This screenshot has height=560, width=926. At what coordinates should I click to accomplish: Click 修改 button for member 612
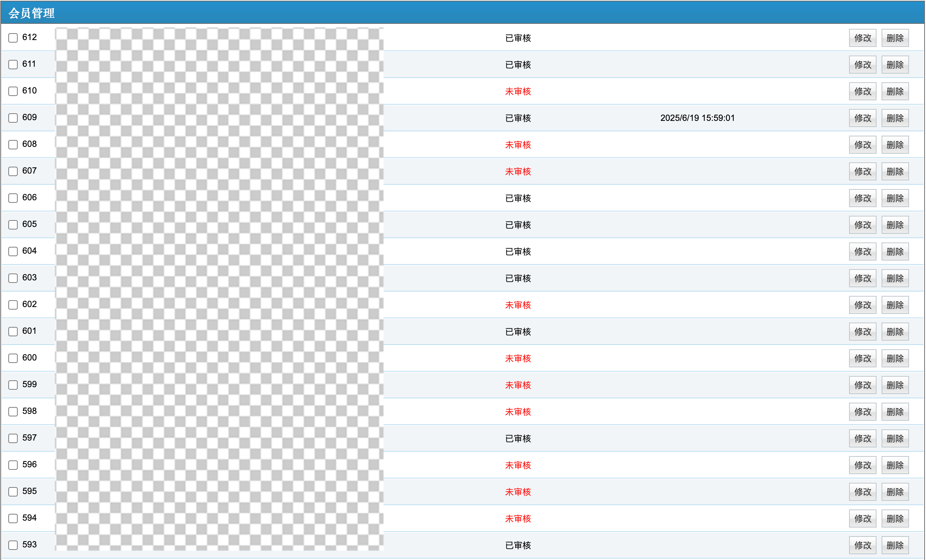tap(862, 38)
